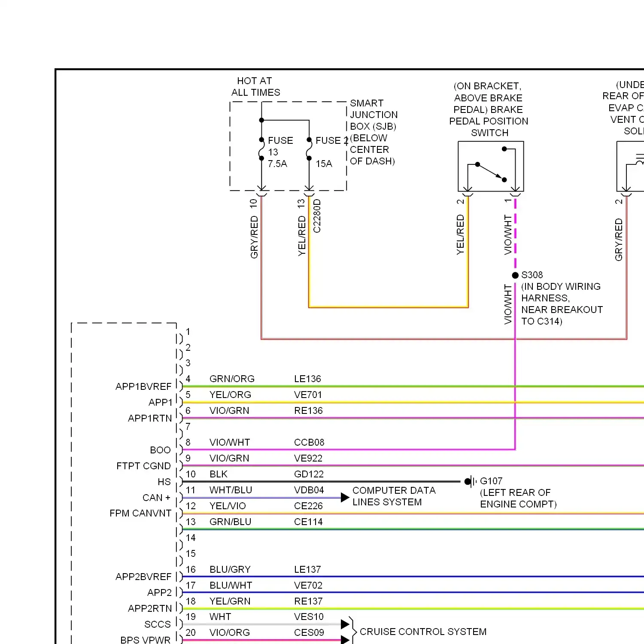Select circuit code LE137

(307, 569)
